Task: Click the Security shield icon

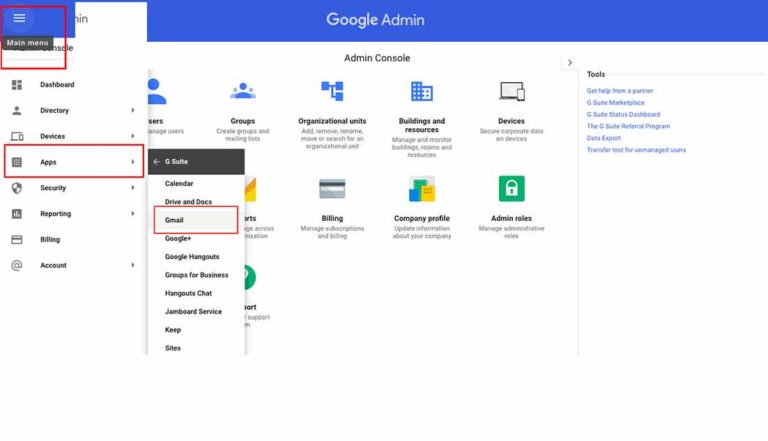Action: (x=17, y=188)
